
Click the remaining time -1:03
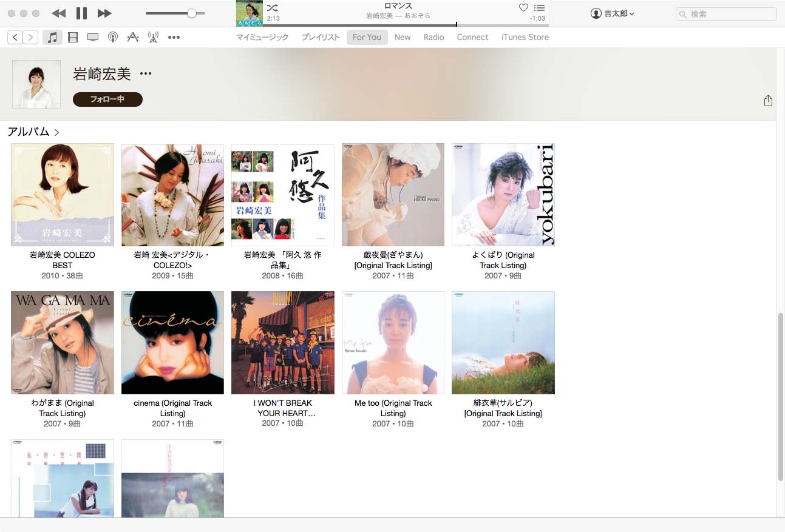point(537,18)
